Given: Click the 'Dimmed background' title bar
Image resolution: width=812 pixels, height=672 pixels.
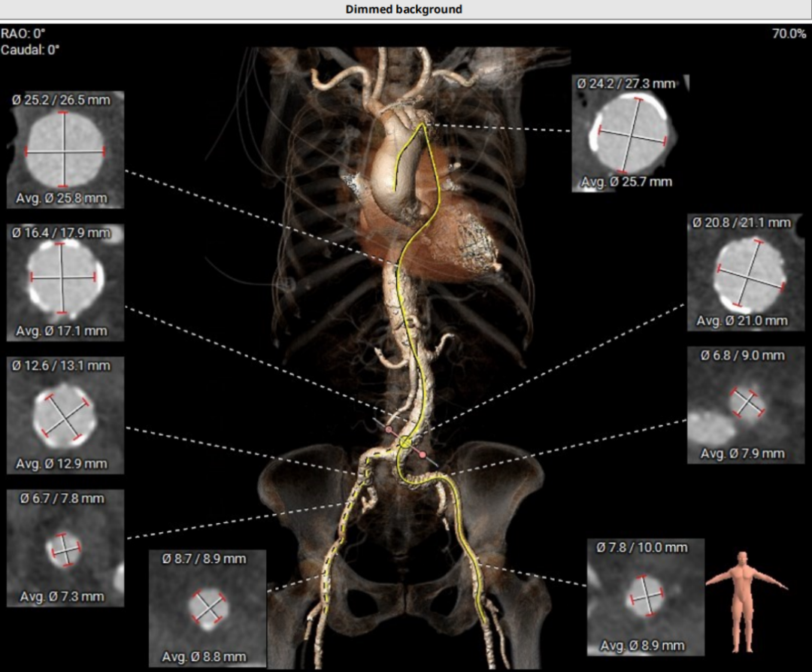Looking at the screenshot, I should click(404, 9).
